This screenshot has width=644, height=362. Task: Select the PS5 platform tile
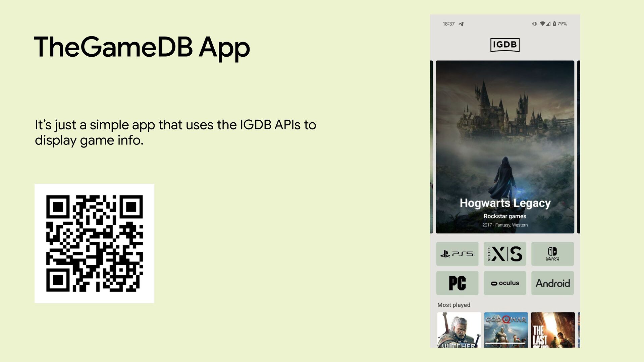(x=457, y=254)
